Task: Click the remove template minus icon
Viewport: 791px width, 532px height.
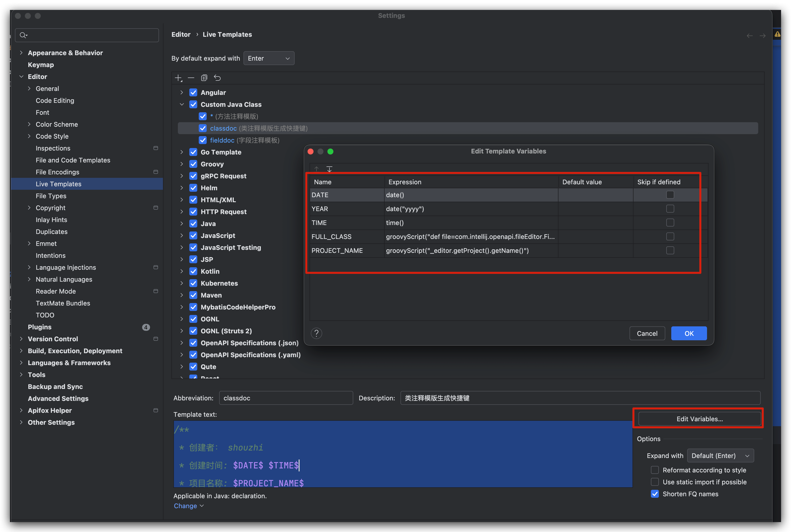Action: coord(191,78)
